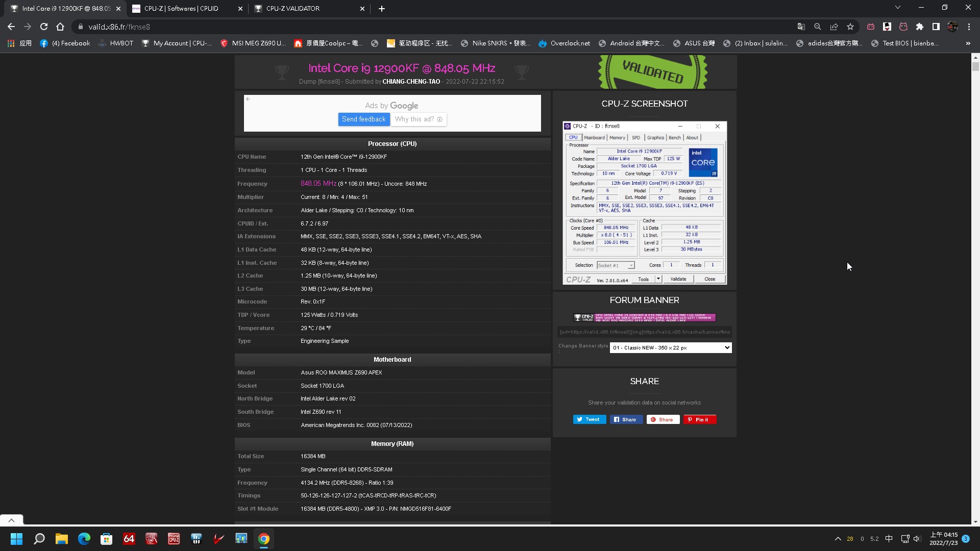980x551 pixels.
Task: Share validation with Tweet button
Action: 590,419
